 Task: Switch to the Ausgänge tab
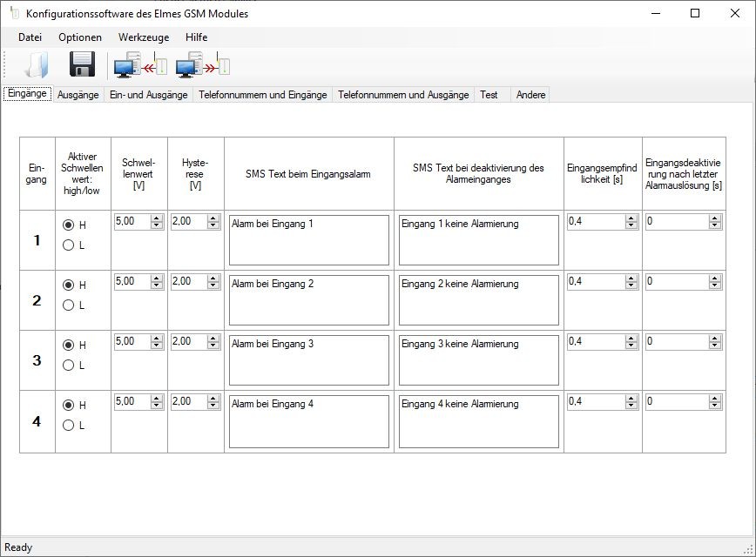[x=78, y=95]
